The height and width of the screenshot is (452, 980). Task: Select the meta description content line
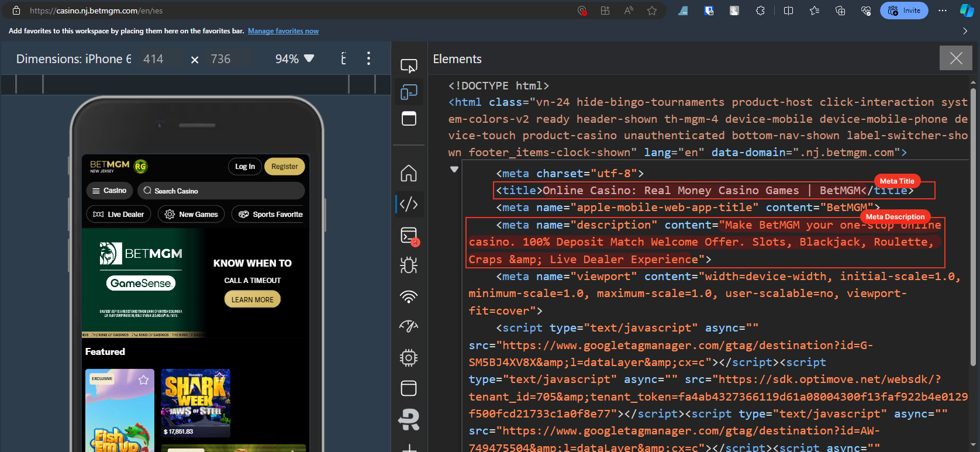click(x=705, y=242)
